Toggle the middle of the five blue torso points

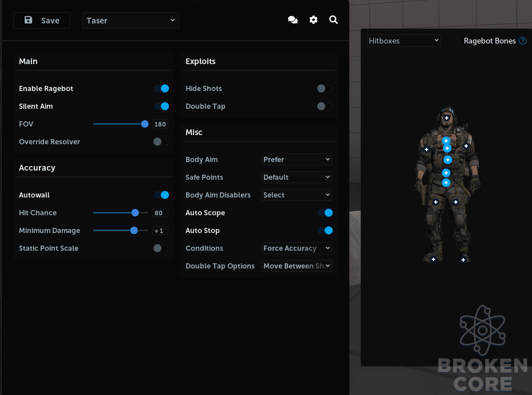[x=448, y=160]
